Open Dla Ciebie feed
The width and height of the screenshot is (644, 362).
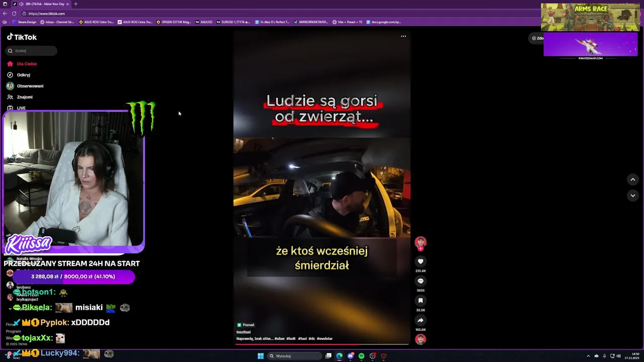tap(27, 64)
